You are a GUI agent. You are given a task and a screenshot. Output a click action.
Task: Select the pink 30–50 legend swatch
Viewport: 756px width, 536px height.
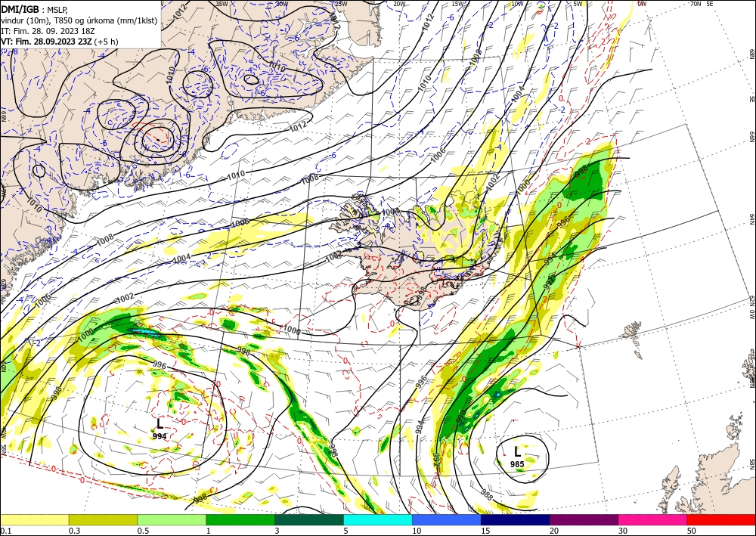click(653, 519)
